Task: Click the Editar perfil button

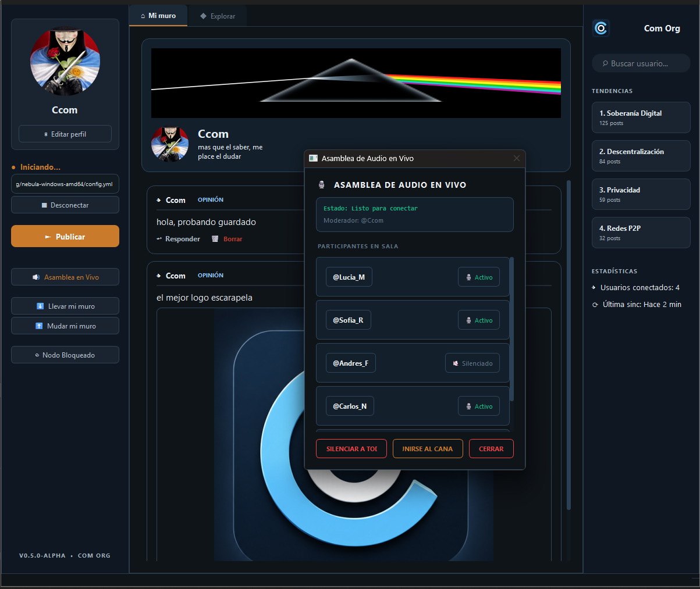Action: [x=65, y=134]
